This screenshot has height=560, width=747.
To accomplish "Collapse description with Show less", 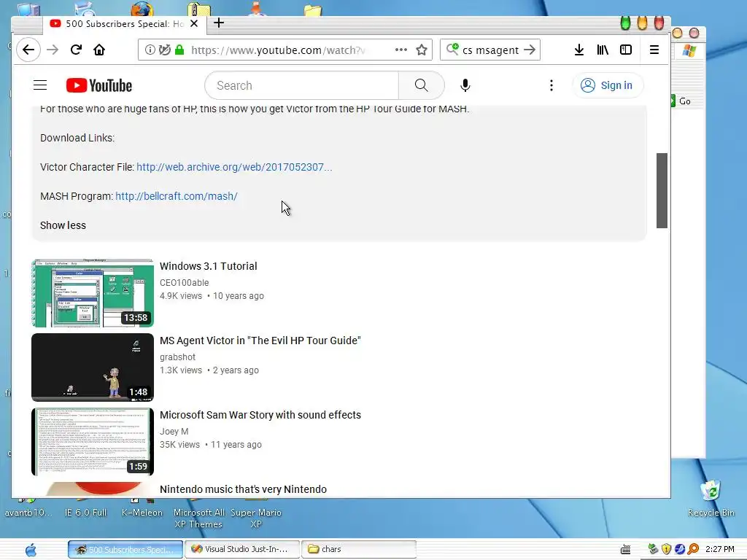I will pos(63,226).
